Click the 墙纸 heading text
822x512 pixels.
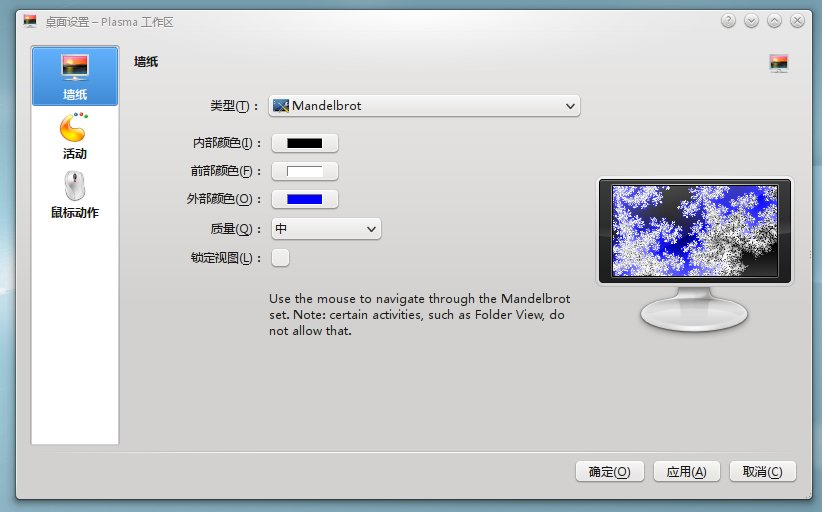[146, 62]
